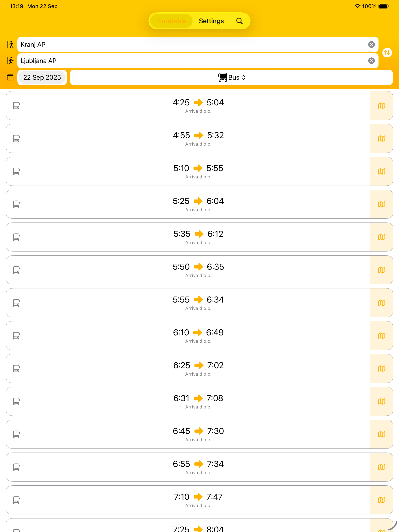The width and height of the screenshot is (399, 532).
Task: Edit the Ljubljana AP destination field
Action: click(x=192, y=61)
